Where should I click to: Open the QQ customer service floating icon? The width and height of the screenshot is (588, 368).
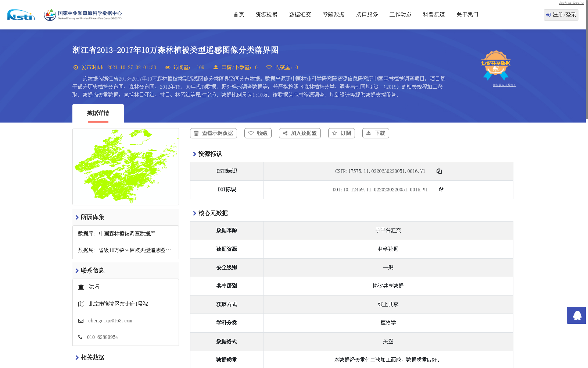point(576,315)
